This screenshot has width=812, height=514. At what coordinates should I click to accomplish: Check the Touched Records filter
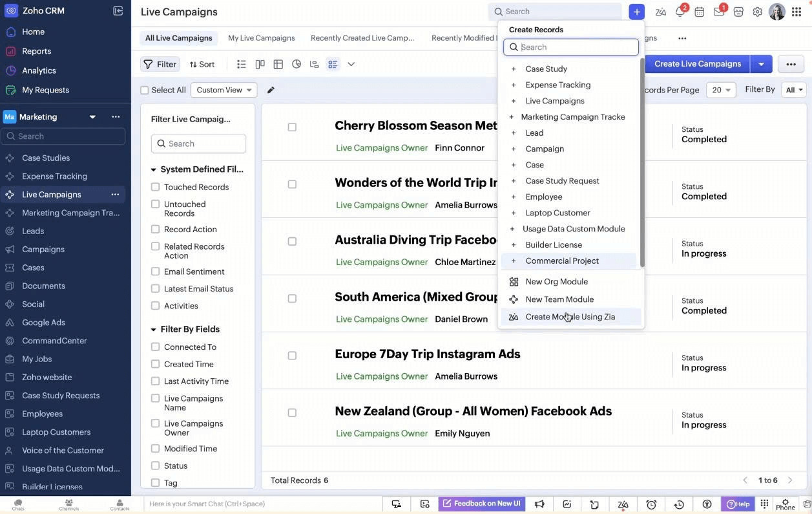click(155, 187)
